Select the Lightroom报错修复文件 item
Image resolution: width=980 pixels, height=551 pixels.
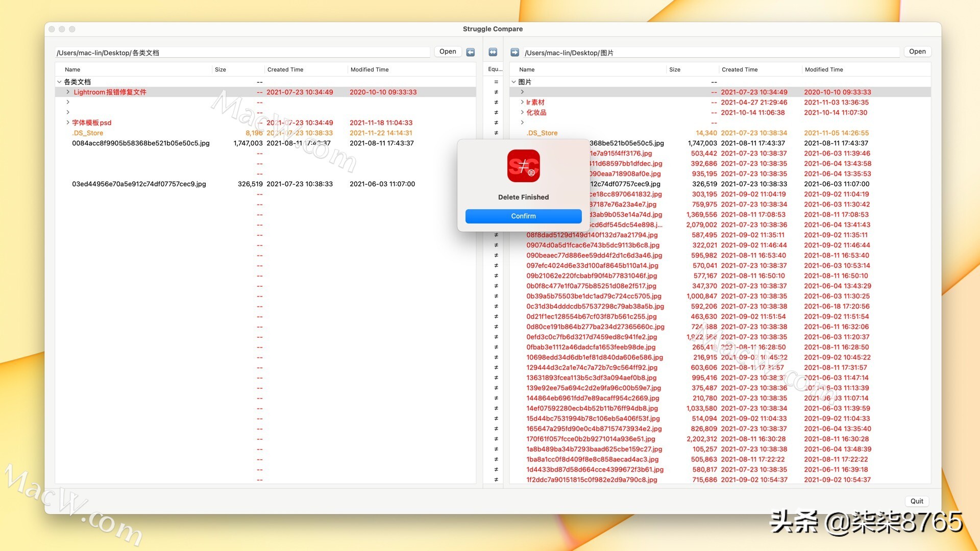pyautogui.click(x=110, y=91)
